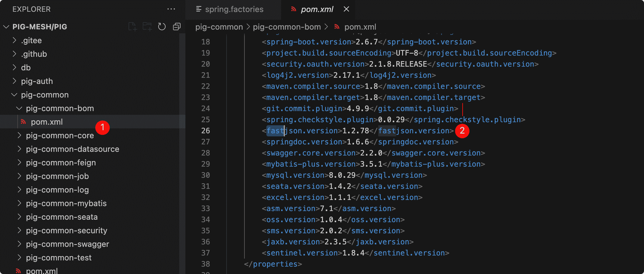Collapse all folders in Explorer
Screen dimensions: 644x274
coord(177,27)
